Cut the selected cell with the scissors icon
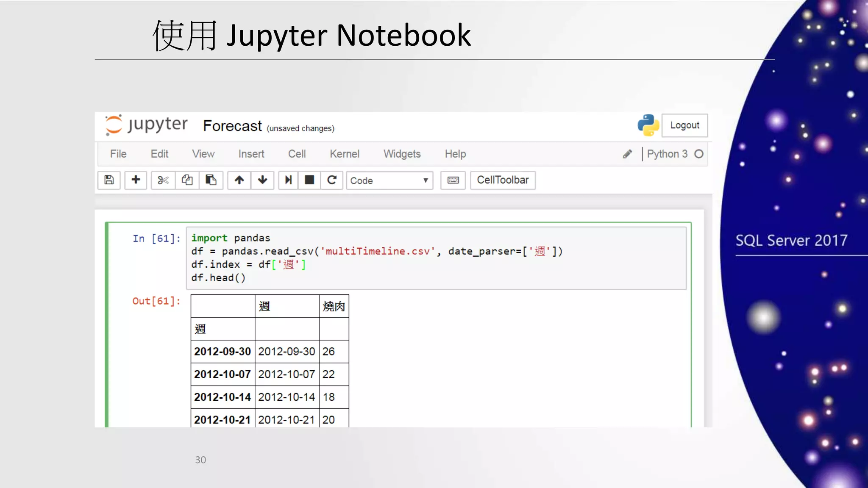868x488 pixels. click(x=163, y=180)
